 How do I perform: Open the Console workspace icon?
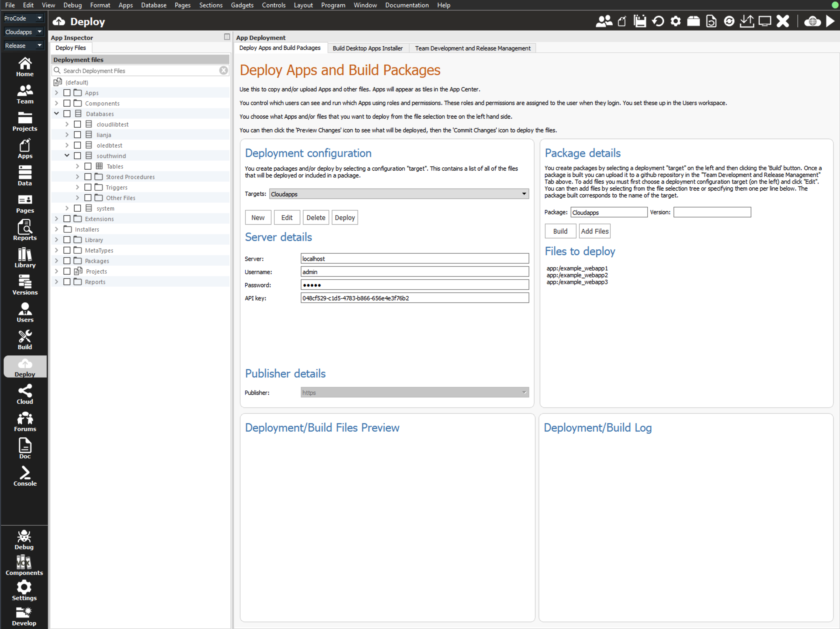(25, 476)
